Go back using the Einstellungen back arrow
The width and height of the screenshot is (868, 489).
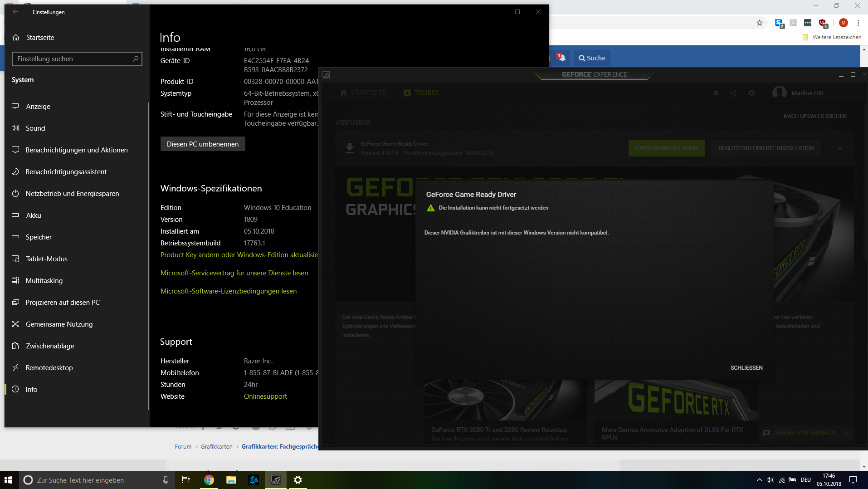point(15,12)
